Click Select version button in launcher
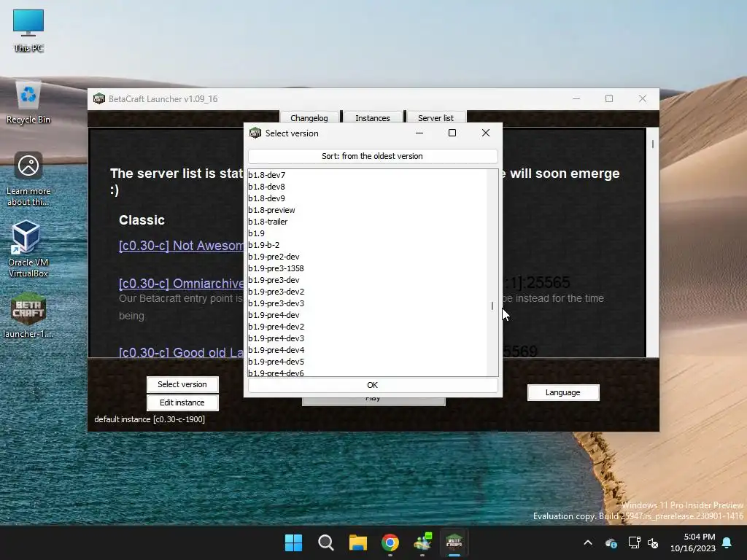This screenshot has width=747, height=560. [x=182, y=384]
